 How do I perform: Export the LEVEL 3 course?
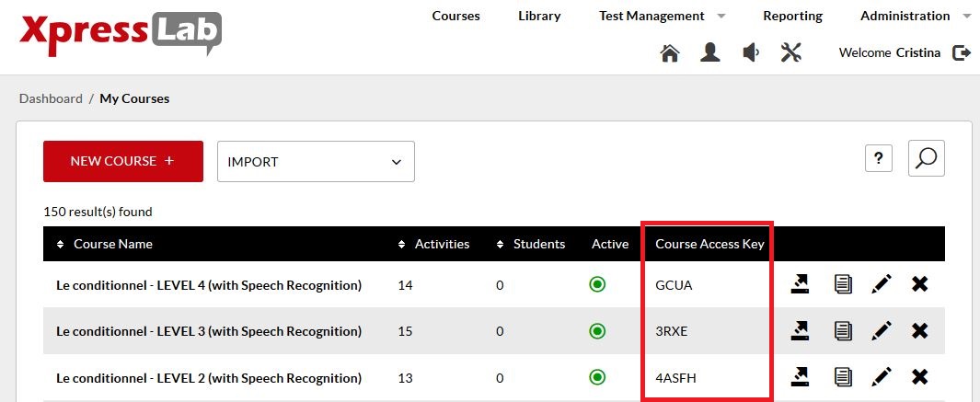(800, 331)
